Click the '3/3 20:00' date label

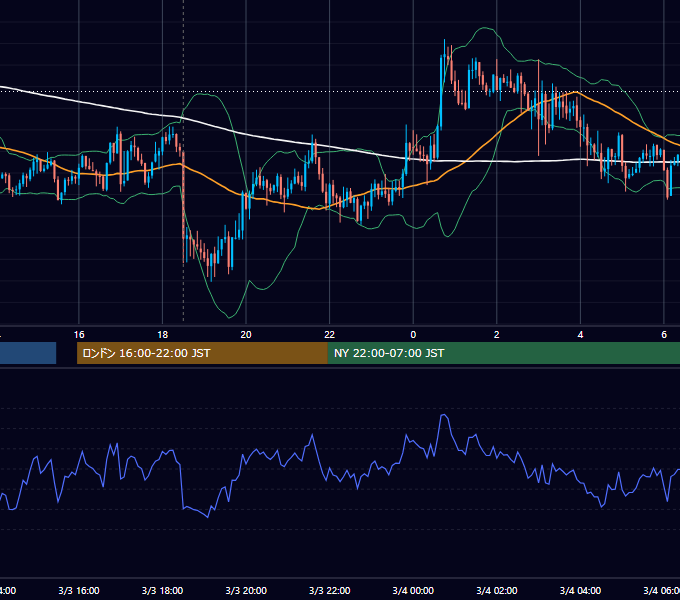[x=246, y=590]
